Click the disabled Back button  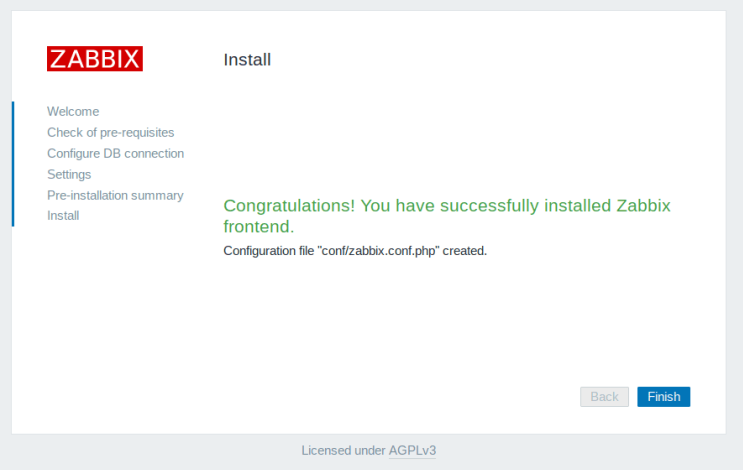(604, 397)
